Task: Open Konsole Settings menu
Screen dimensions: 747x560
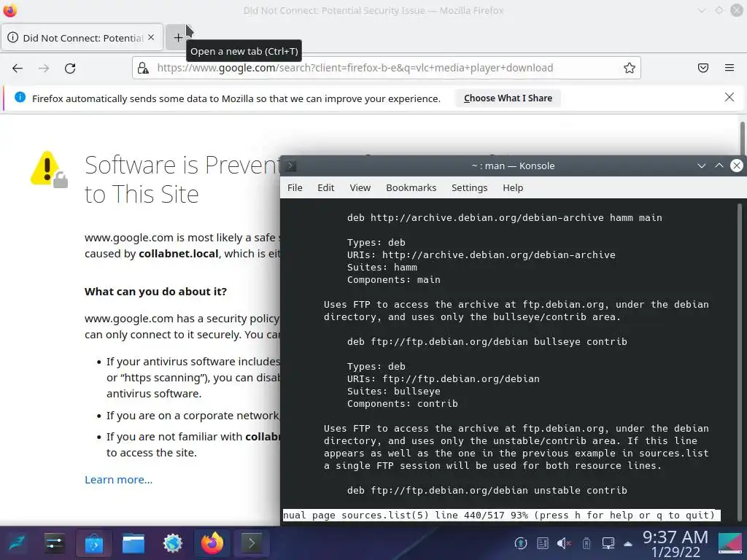Action: pyautogui.click(x=469, y=187)
